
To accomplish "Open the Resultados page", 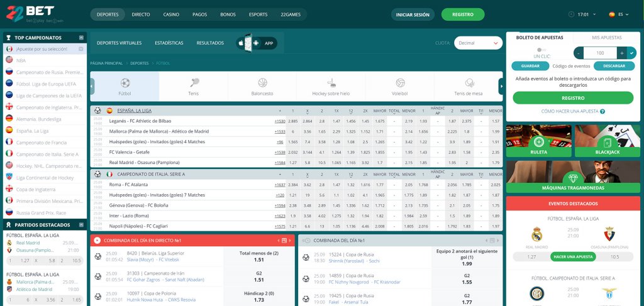I will pos(210,43).
